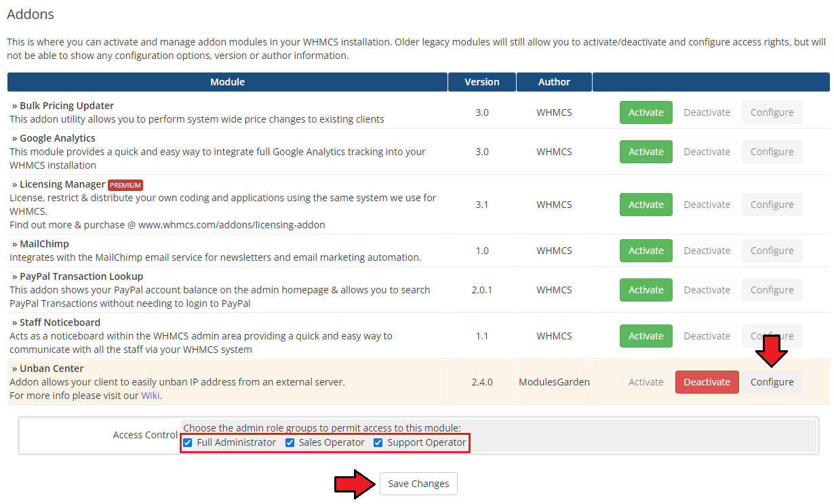Viewport: 834px width, 504px height.
Task: Click Deactivate for Licensing Manager
Action: pos(707,205)
